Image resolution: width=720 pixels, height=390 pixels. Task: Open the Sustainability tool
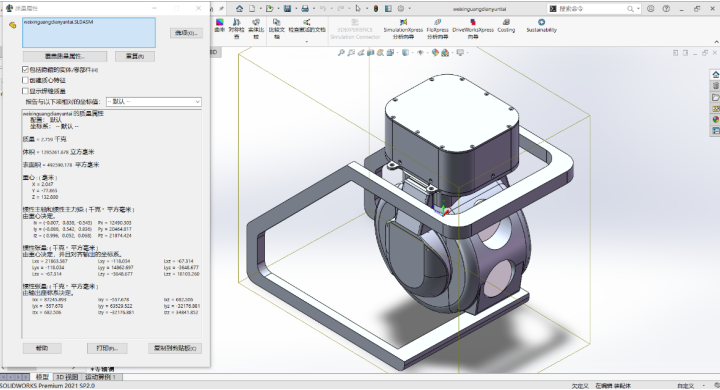coord(541,25)
